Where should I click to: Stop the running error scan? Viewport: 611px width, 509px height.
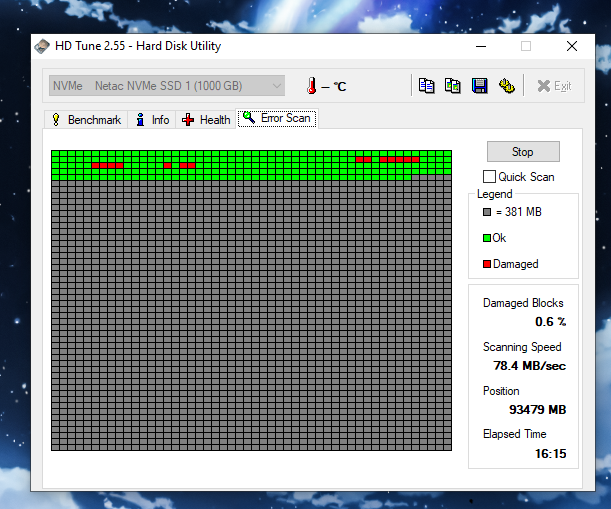tap(523, 152)
